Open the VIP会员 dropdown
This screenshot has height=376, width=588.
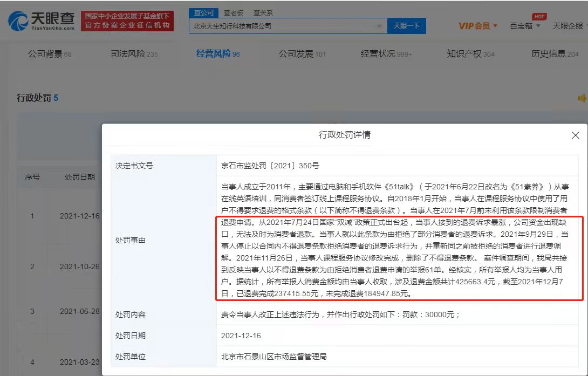(x=478, y=26)
